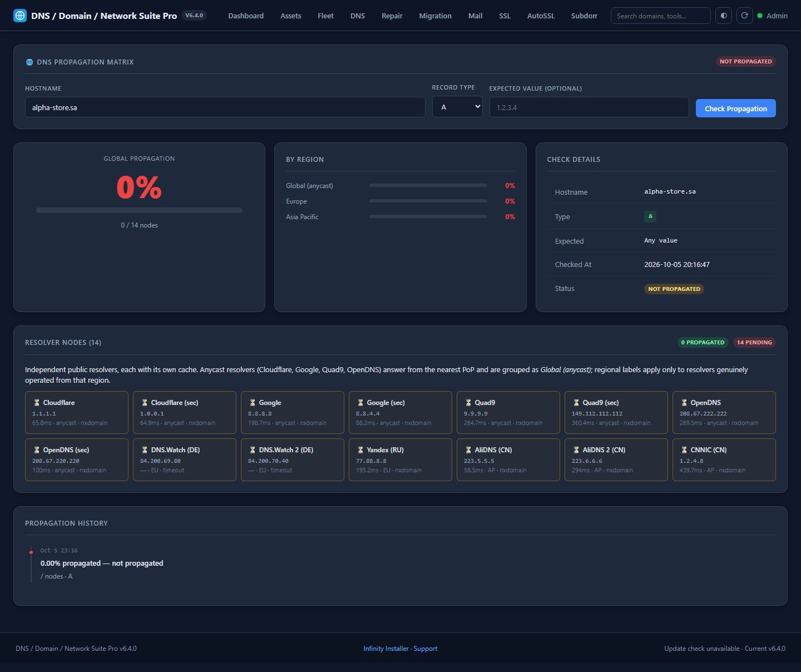Click the green online status dot beside Admin
This screenshot has height=672, width=801.
point(760,16)
